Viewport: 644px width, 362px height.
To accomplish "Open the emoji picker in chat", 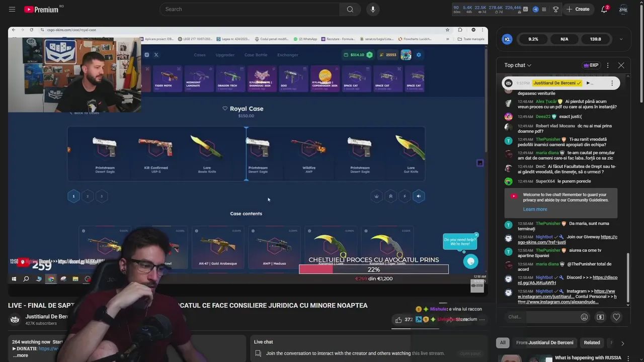I will coord(584,317).
